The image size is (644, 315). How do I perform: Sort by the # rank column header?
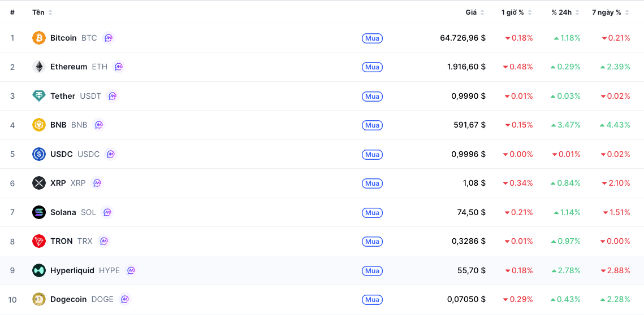pos(12,12)
